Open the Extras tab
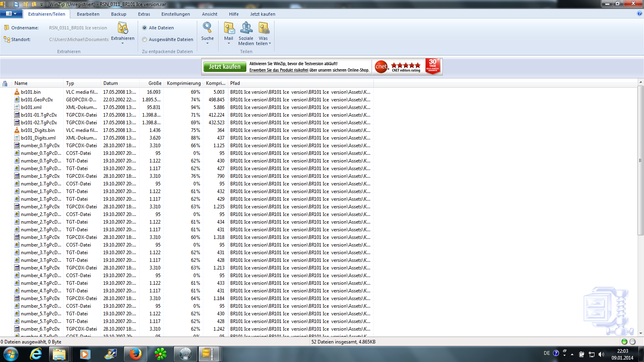The width and height of the screenshot is (644, 362). [x=144, y=14]
